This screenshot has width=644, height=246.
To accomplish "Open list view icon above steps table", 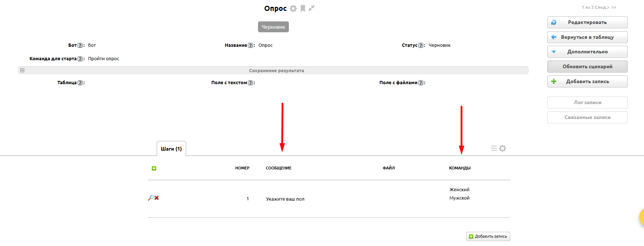I will 494,148.
